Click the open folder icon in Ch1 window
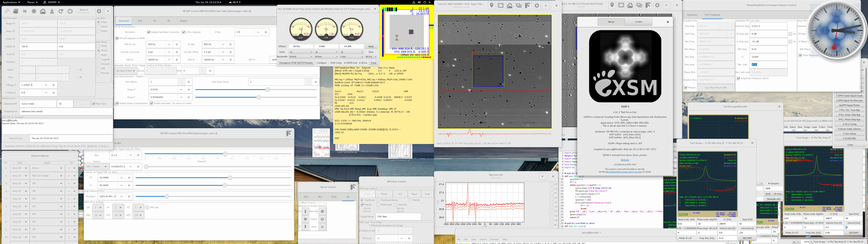 [510, 5]
